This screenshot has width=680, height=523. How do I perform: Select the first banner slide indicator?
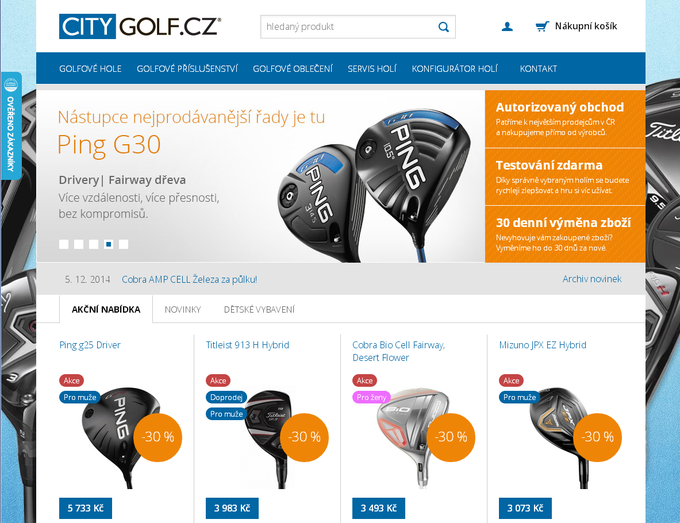[64, 244]
